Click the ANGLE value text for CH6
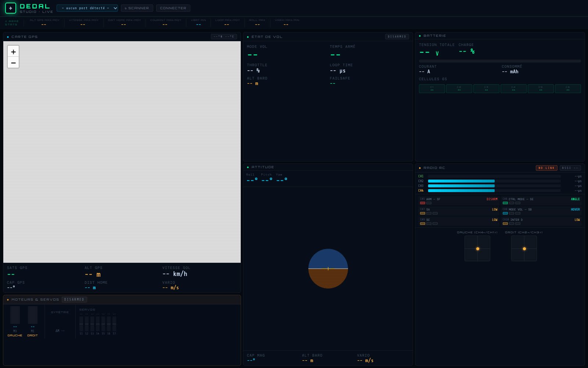588x368 pixels. pos(575,199)
